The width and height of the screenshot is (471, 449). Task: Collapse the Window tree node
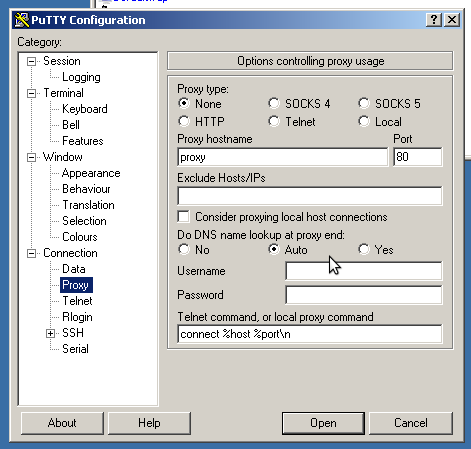pyautogui.click(x=31, y=157)
